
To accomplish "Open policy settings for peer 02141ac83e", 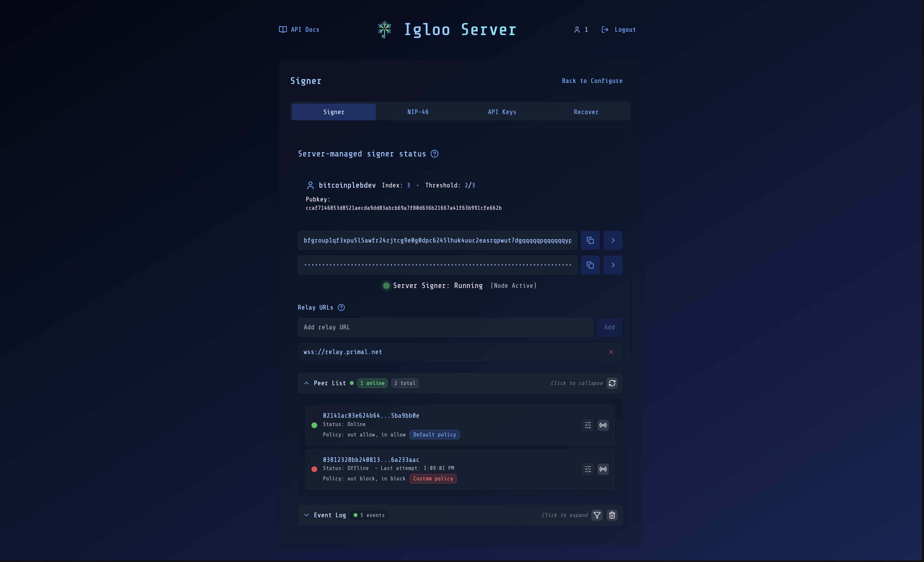I will (x=588, y=425).
